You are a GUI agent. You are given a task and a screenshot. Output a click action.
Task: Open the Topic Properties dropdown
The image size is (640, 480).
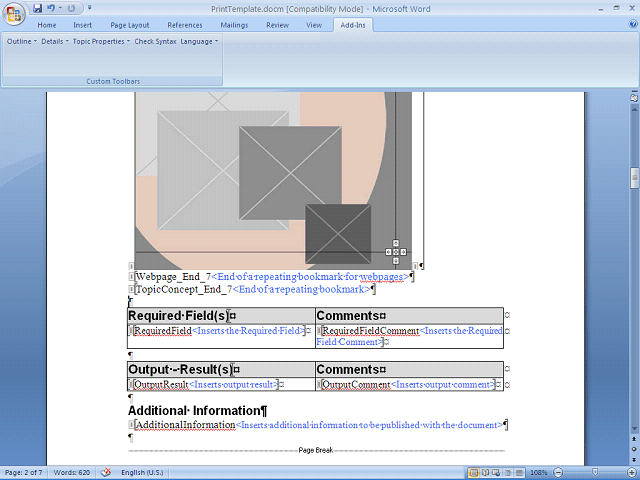(x=101, y=41)
